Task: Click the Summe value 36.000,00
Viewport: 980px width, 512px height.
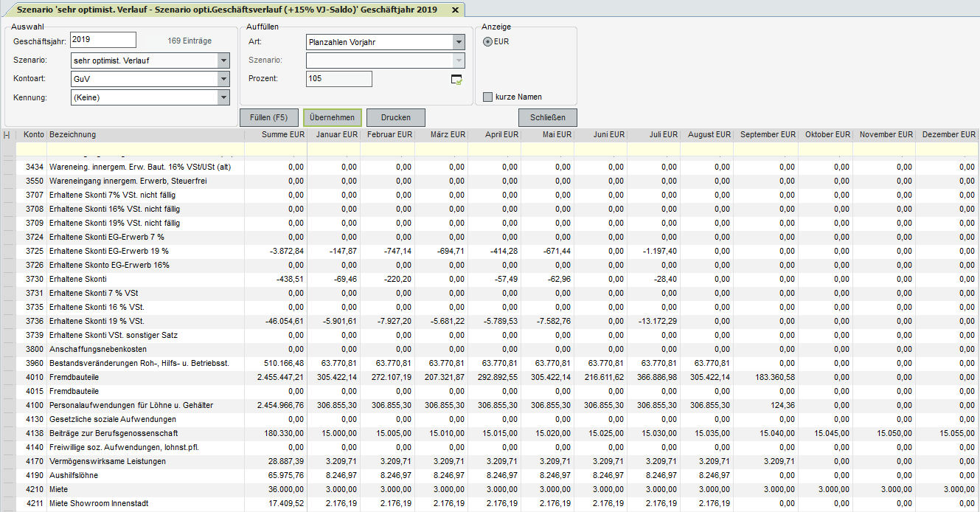Action: (286, 489)
